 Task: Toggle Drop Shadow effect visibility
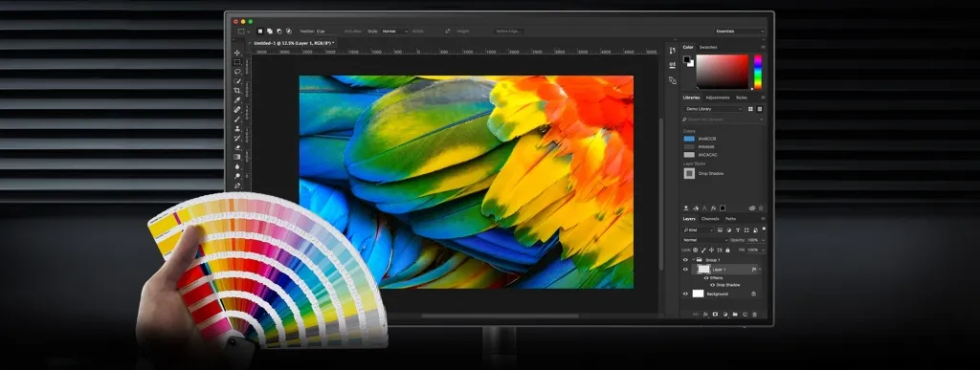712,285
